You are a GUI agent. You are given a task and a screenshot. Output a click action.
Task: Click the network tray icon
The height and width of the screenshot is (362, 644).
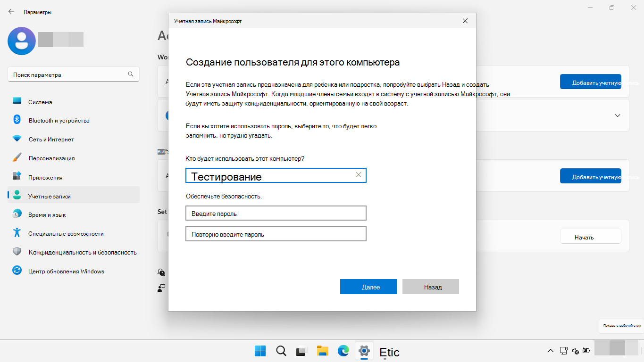click(x=563, y=351)
